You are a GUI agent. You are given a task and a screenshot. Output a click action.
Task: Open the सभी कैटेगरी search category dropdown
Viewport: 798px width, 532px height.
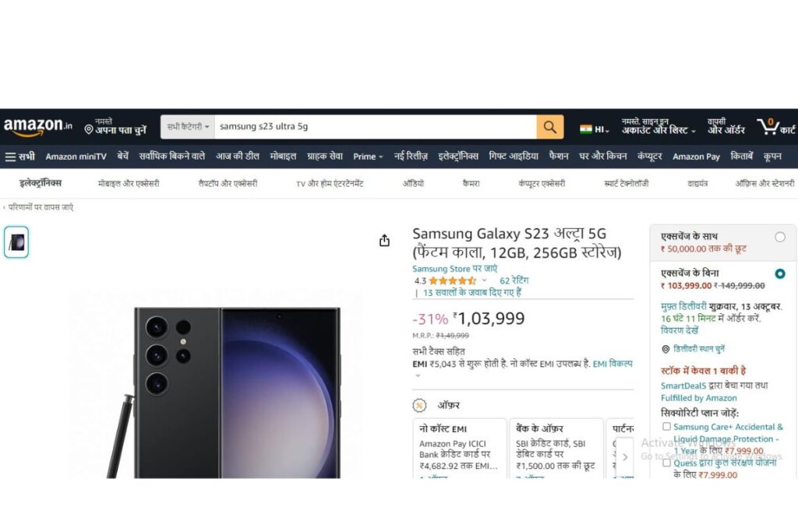[188, 127]
